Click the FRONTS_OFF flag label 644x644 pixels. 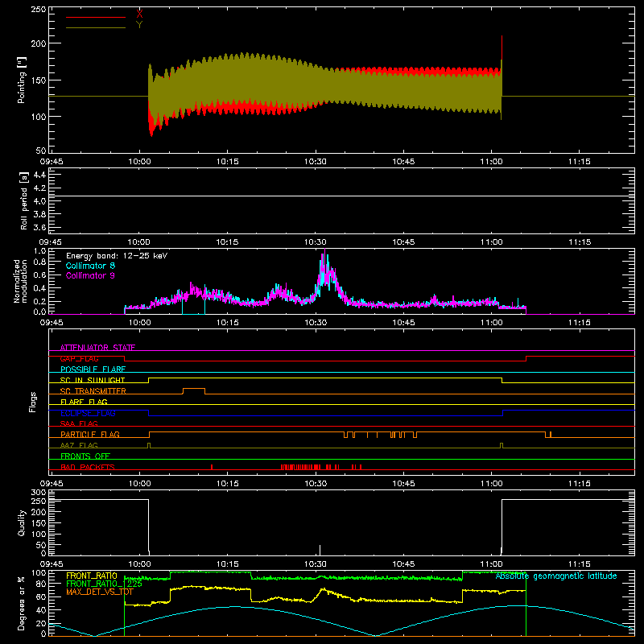[x=85, y=456]
